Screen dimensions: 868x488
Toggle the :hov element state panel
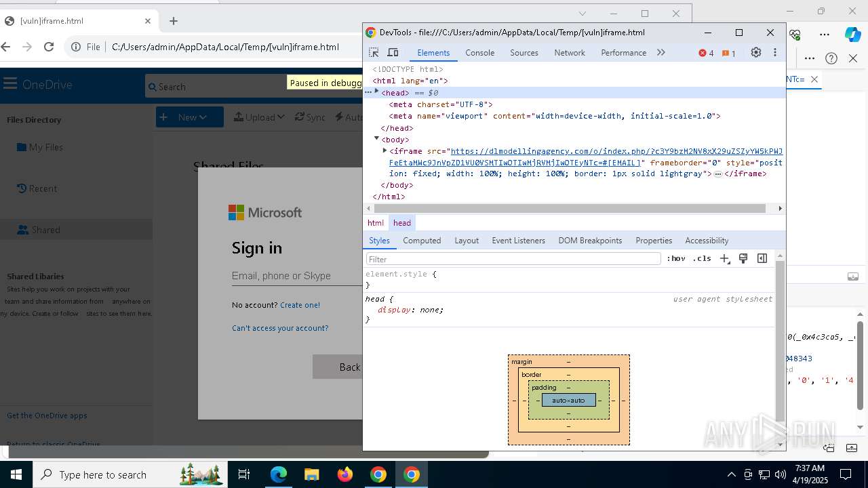[x=676, y=259]
